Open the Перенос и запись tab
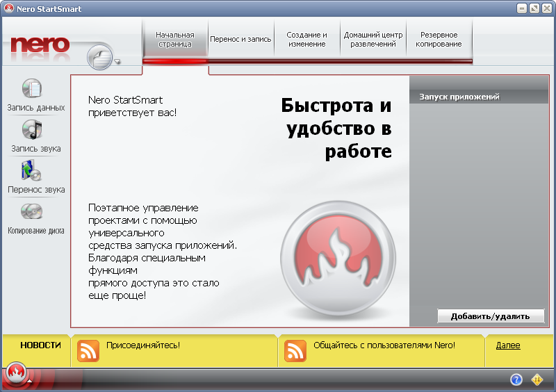This screenshot has height=392, width=556. (x=240, y=40)
